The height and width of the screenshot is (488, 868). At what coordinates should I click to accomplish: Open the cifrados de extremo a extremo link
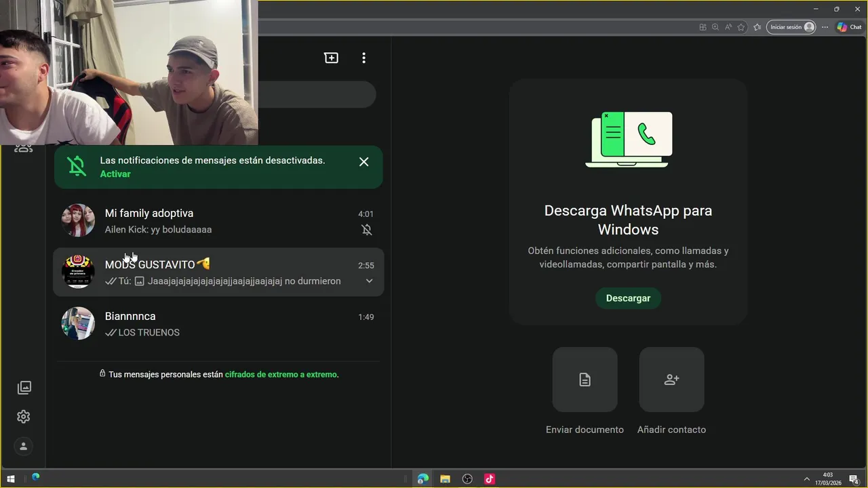point(281,374)
